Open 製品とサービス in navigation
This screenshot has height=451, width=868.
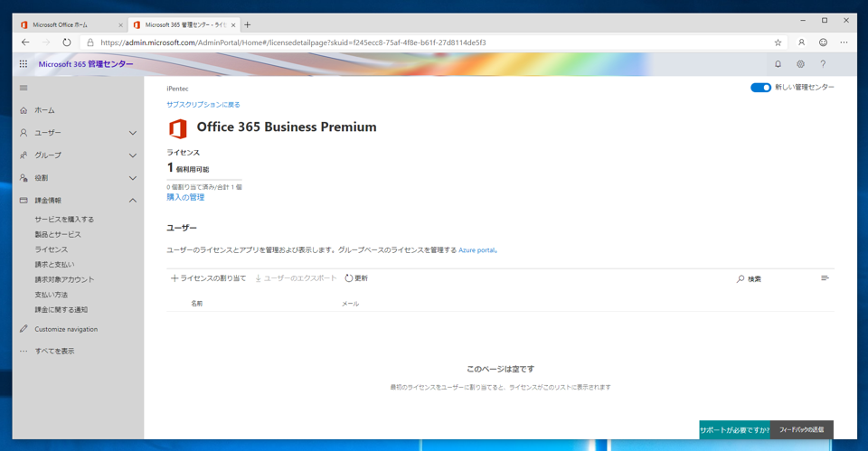(x=58, y=235)
